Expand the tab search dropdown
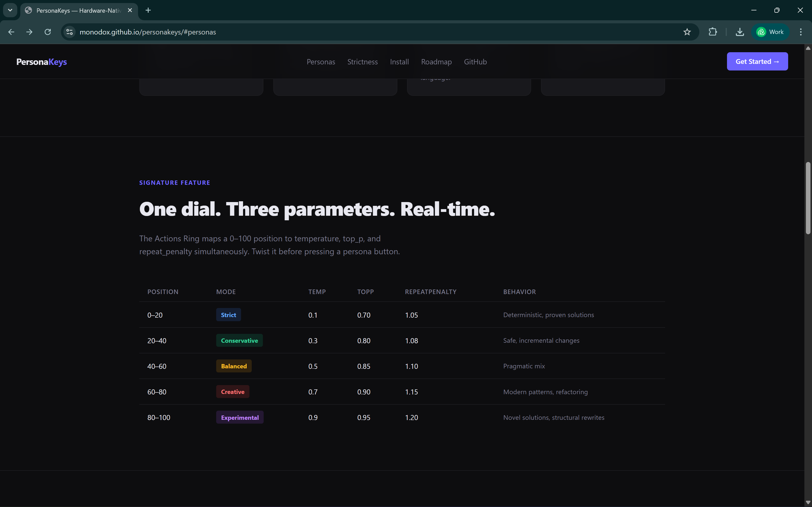 tap(10, 10)
